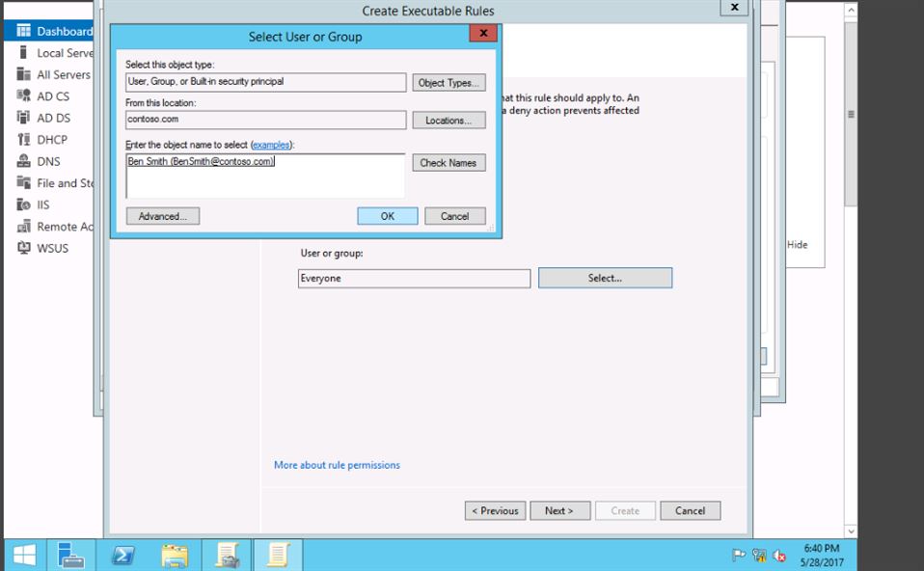Open Windows PowerShell from the taskbar

click(x=123, y=556)
